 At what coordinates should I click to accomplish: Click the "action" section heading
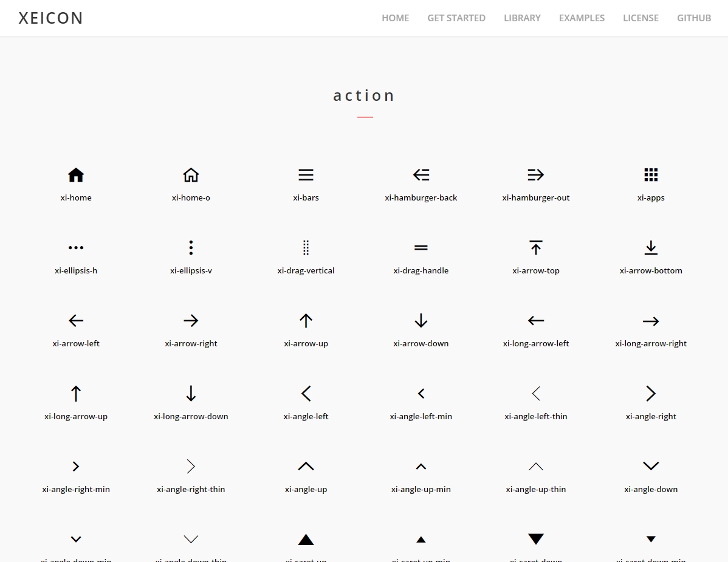(364, 95)
